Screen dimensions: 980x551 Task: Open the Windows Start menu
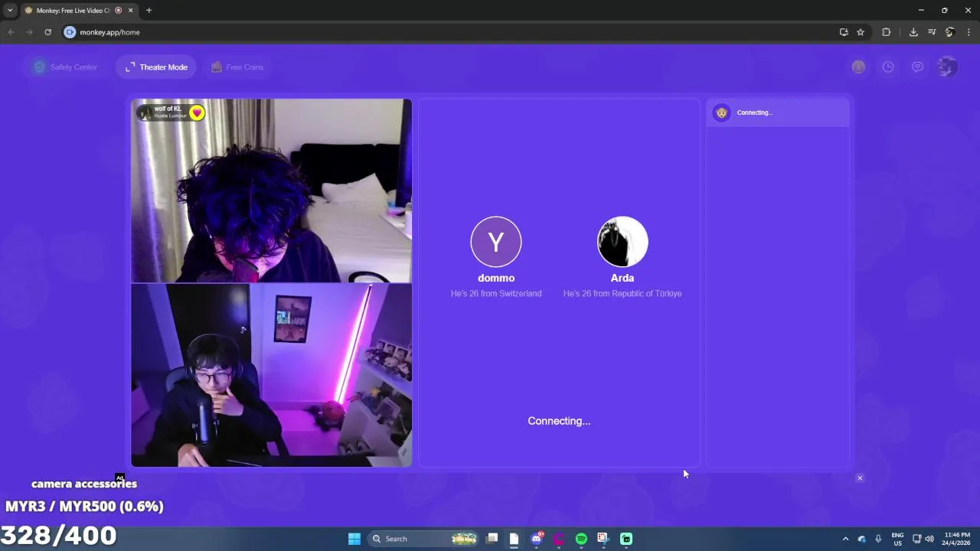[x=354, y=539]
